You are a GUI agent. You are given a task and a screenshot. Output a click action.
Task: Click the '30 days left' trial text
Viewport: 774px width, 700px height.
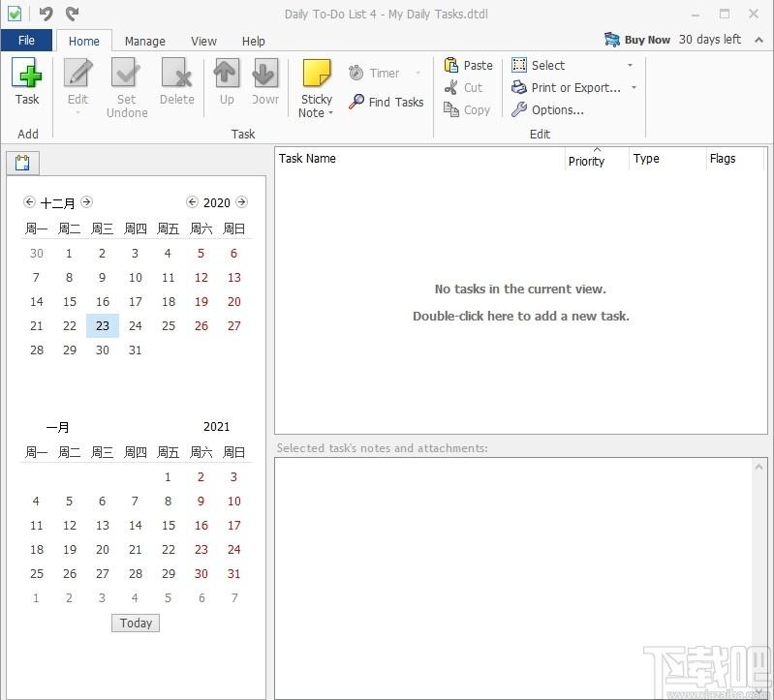[x=709, y=40]
